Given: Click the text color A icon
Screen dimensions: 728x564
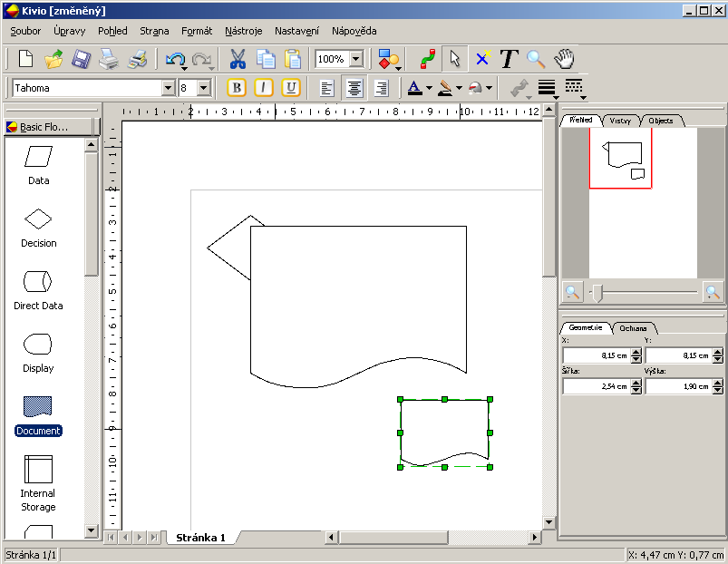Looking at the screenshot, I should pos(414,87).
